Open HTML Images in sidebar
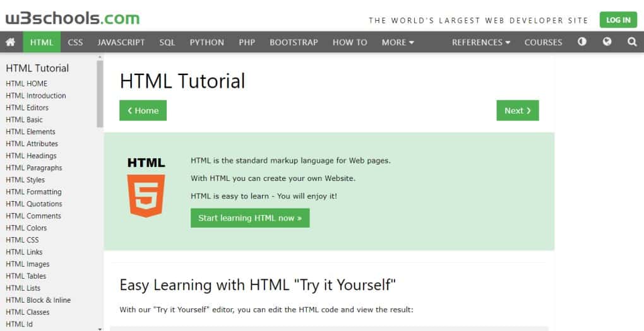 (28, 264)
